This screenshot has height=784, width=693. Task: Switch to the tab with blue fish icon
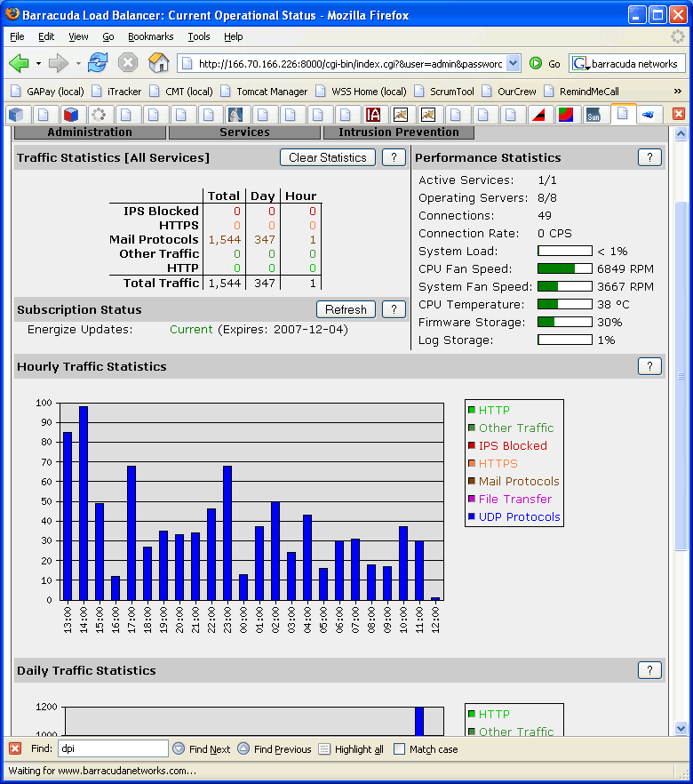(x=648, y=115)
